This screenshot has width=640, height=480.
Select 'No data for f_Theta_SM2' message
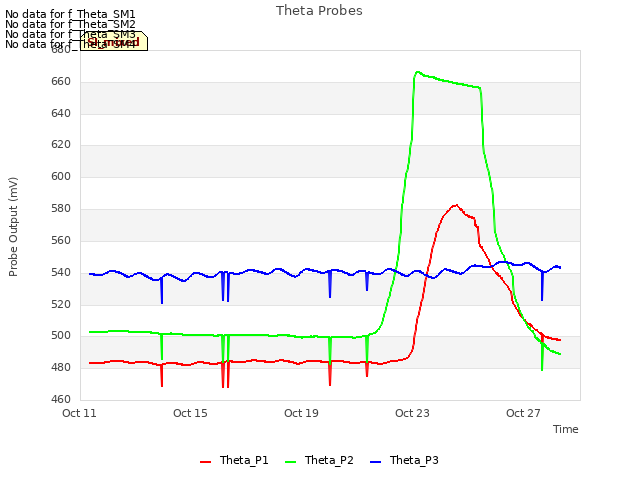click(x=70, y=24)
